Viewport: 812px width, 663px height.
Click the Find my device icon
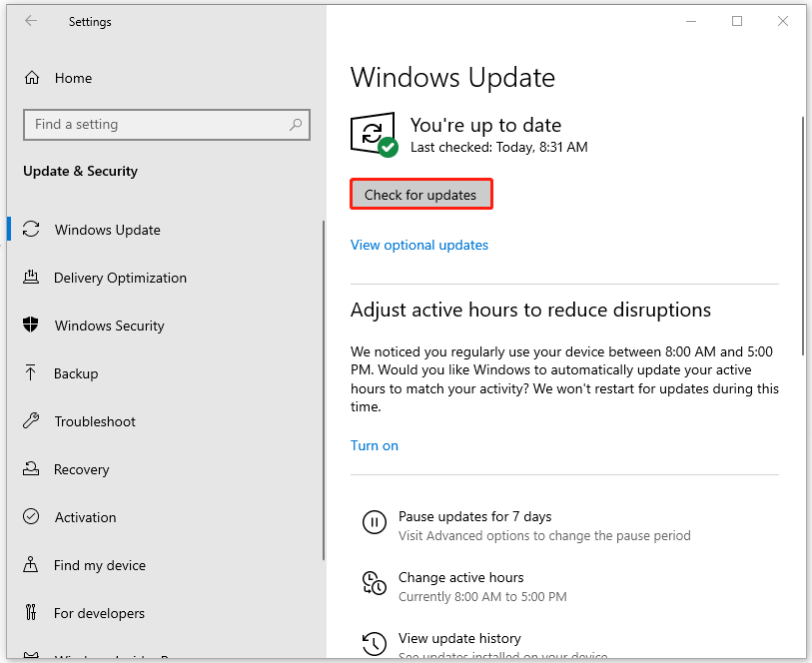(32, 565)
